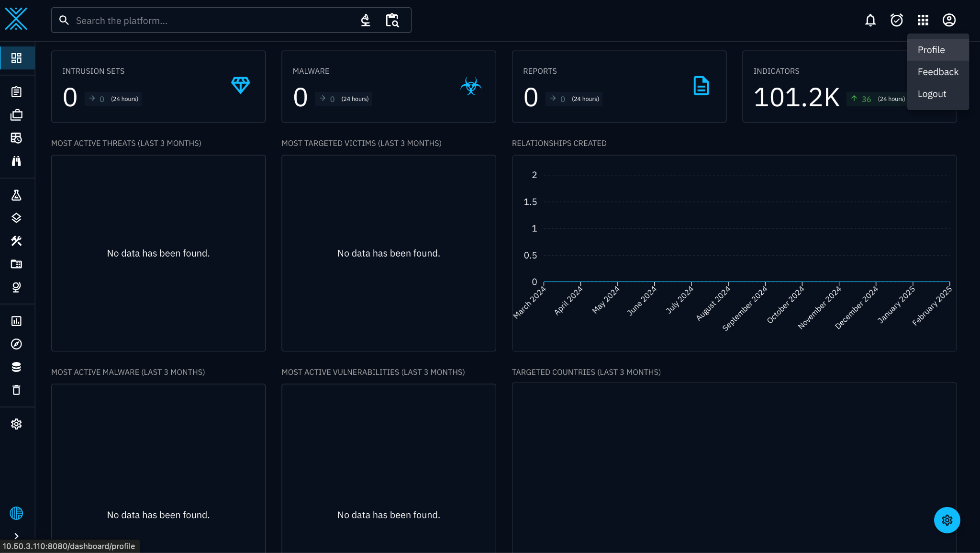The height and width of the screenshot is (553, 980).
Task: Select Feedback from the user menu
Action: (x=938, y=72)
